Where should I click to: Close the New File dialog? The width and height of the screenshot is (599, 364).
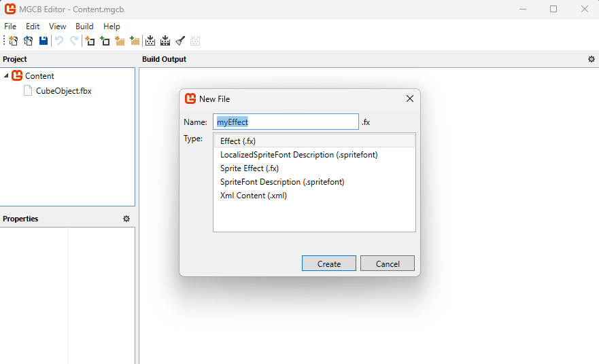[x=410, y=99]
